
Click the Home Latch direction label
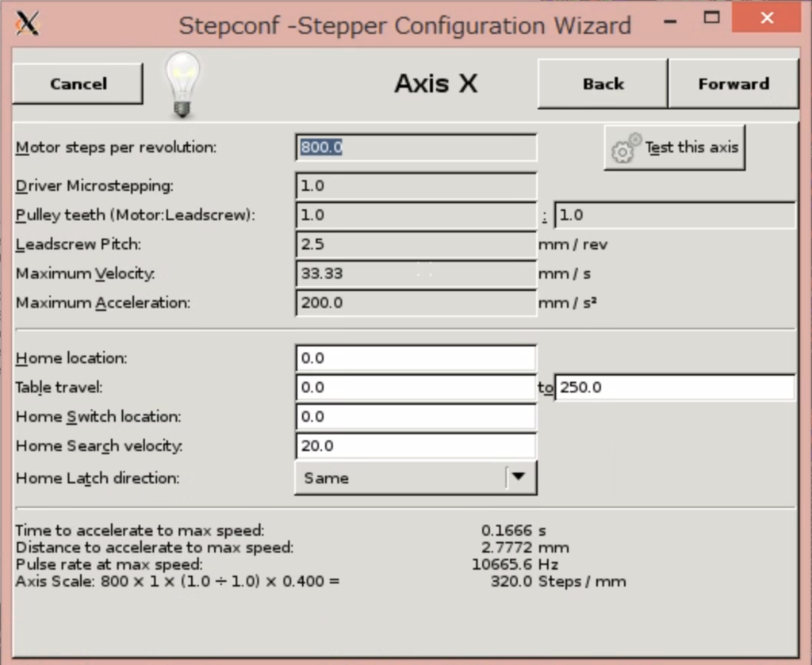point(98,478)
